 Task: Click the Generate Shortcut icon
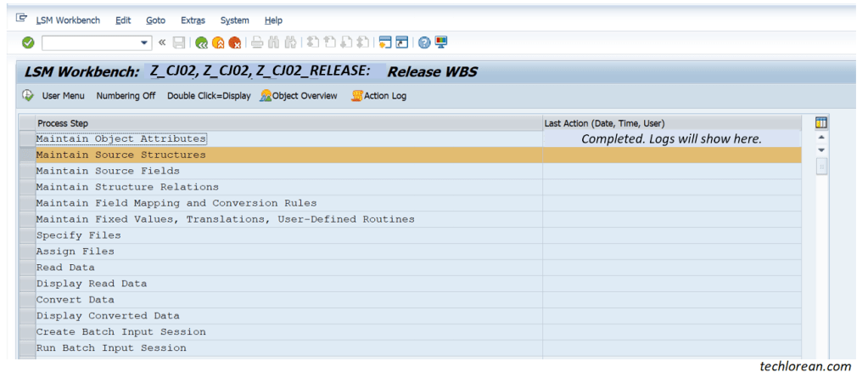402,42
